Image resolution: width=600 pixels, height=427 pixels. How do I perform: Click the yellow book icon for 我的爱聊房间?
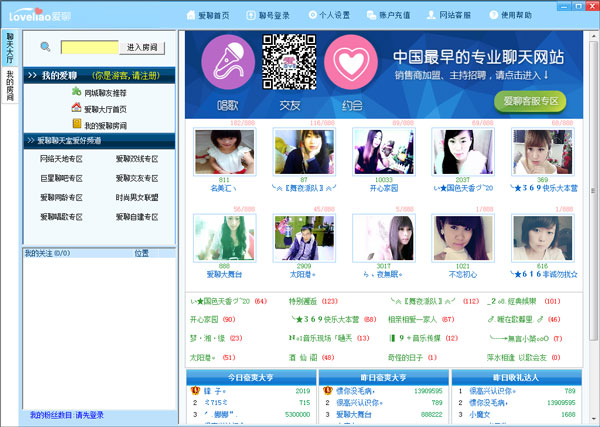pyautogui.click(x=77, y=124)
